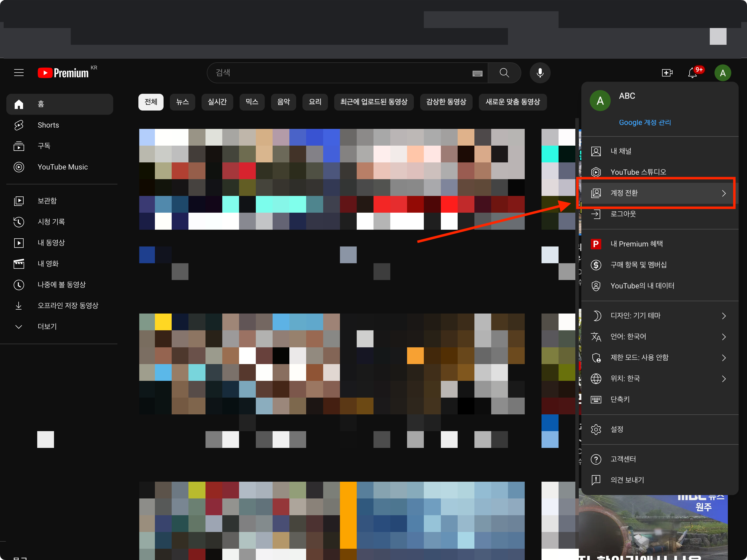Open the on-screen keyboard icon in search
This screenshot has height=560, width=747.
click(477, 73)
